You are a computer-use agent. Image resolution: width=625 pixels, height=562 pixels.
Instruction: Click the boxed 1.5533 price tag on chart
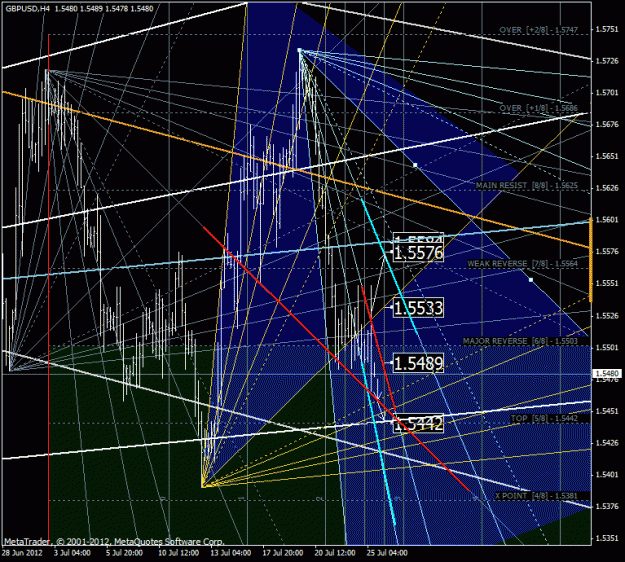[418, 308]
